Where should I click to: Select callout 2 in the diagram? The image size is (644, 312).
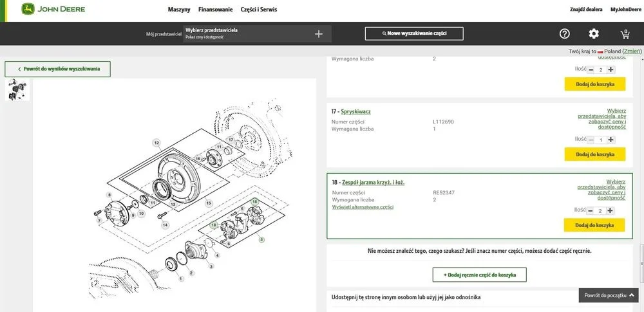pyautogui.click(x=191, y=273)
